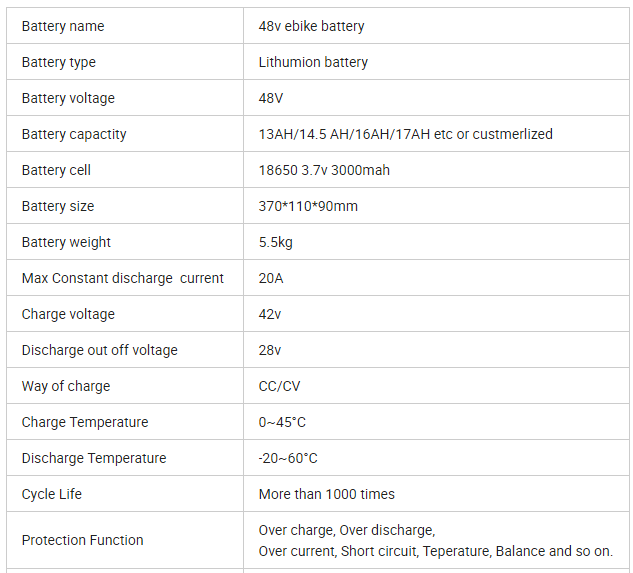Click the 'Lithumion battery' type value
The width and height of the screenshot is (633, 573).
313,62
